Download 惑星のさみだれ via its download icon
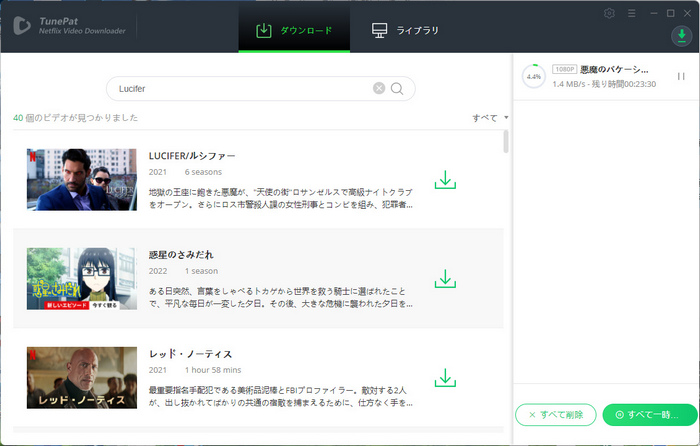The height and width of the screenshot is (446, 700). [x=445, y=279]
